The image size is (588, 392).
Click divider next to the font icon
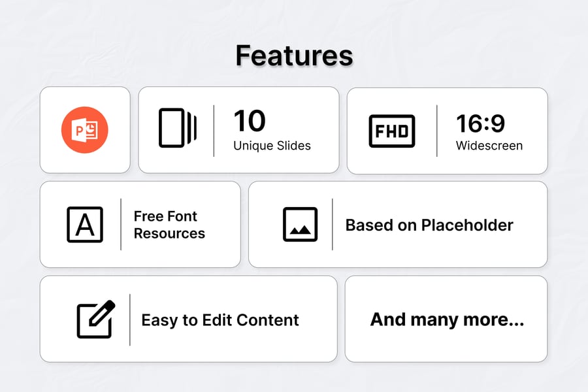pos(121,225)
